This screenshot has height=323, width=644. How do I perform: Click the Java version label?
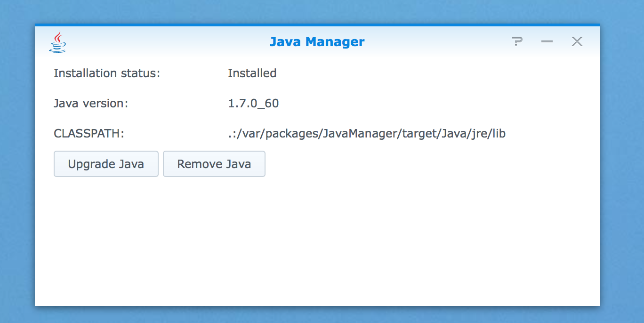tap(91, 103)
